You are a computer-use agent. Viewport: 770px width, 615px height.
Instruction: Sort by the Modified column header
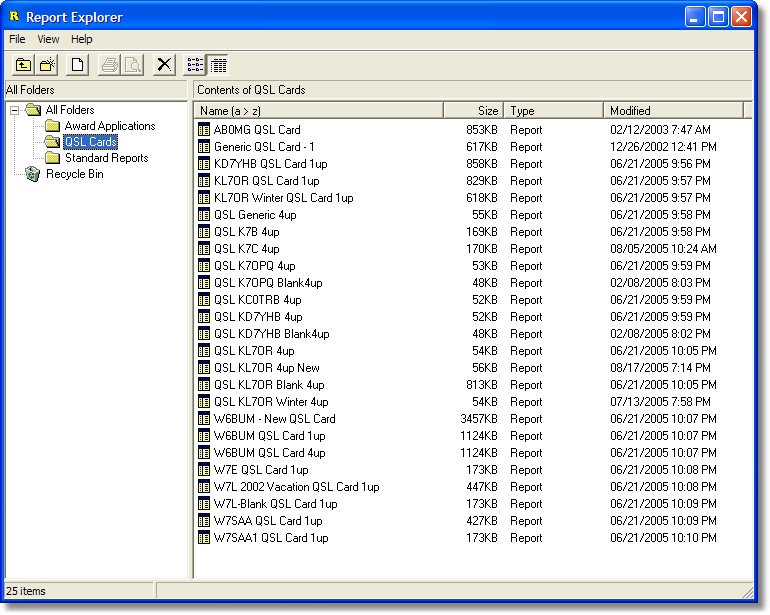pos(673,111)
